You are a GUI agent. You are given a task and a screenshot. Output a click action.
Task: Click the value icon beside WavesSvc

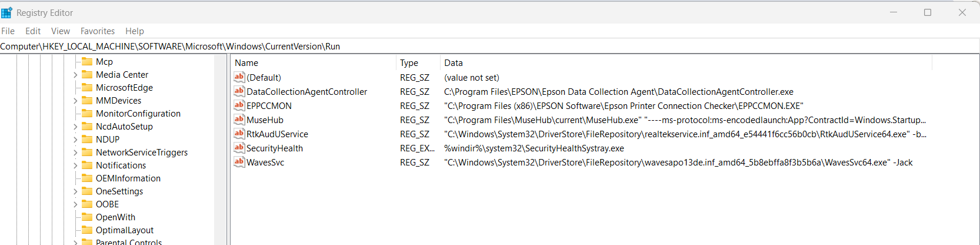coord(239,162)
